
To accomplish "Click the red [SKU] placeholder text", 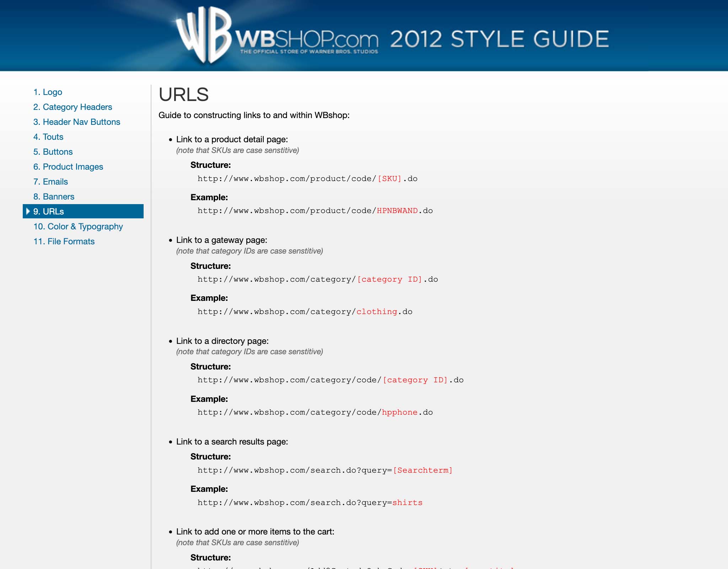I will pos(389,179).
